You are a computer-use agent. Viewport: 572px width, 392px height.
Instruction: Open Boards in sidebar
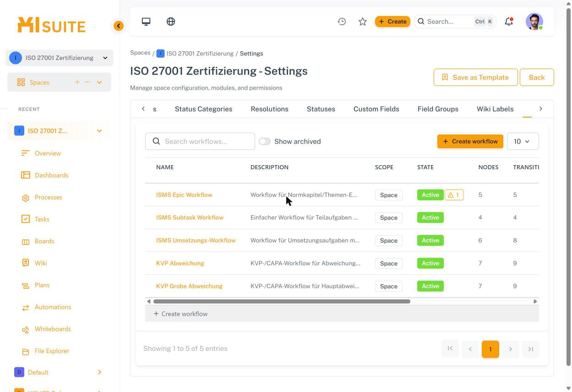[44, 241]
